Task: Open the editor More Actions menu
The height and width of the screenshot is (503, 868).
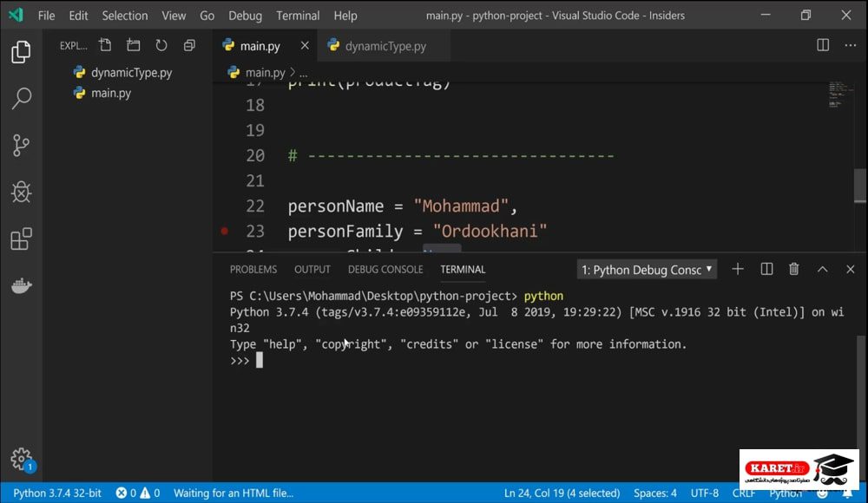Action: pos(851,45)
